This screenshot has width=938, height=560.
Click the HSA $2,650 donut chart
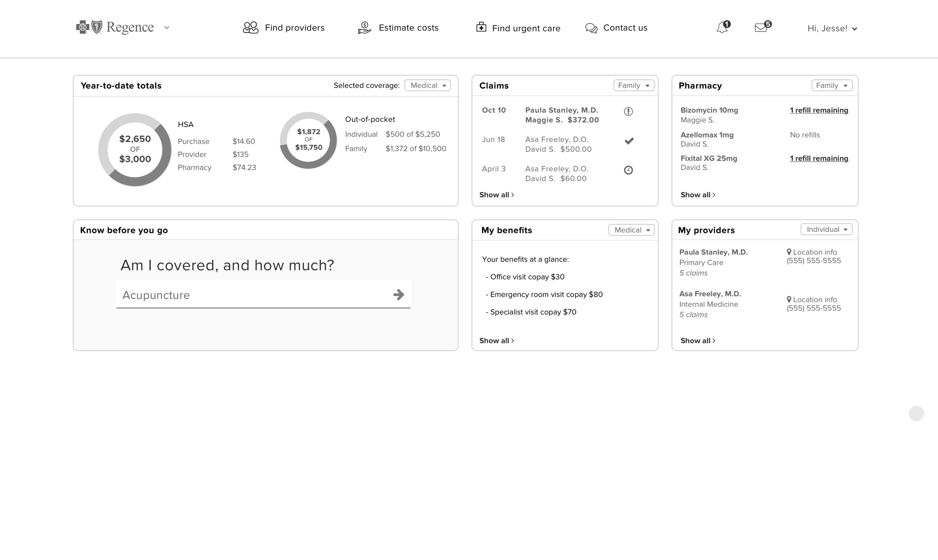click(x=135, y=149)
